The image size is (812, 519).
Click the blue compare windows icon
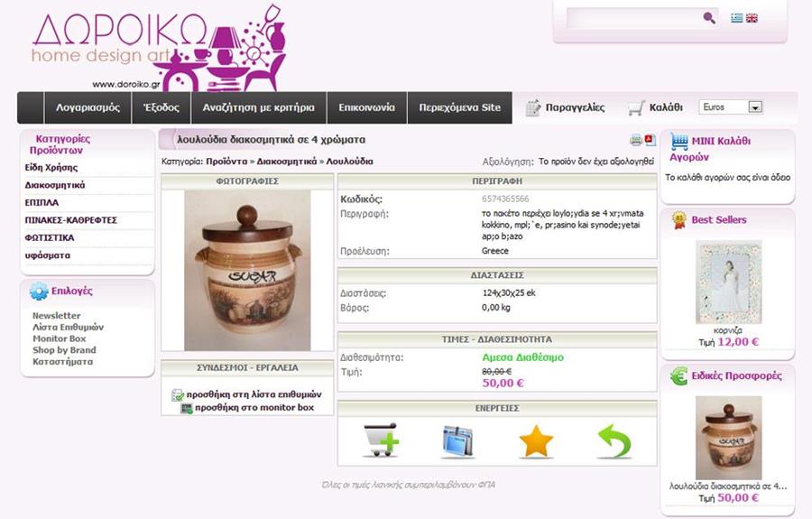point(457,441)
